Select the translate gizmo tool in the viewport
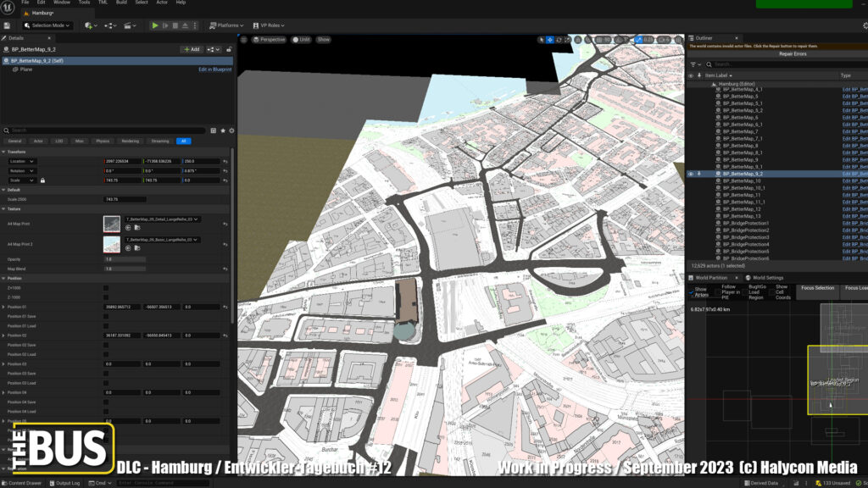The image size is (868, 488). (550, 40)
